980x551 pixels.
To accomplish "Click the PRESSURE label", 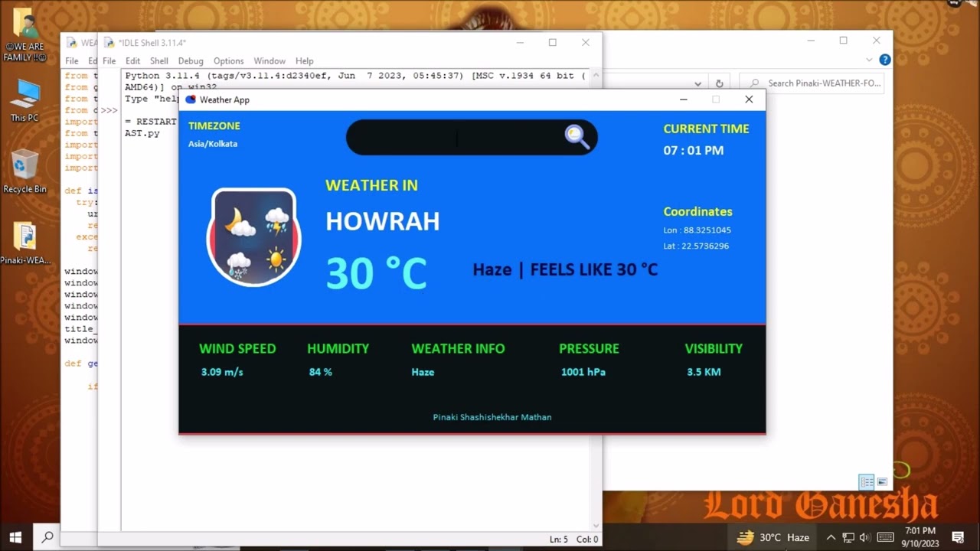I will pyautogui.click(x=589, y=349).
